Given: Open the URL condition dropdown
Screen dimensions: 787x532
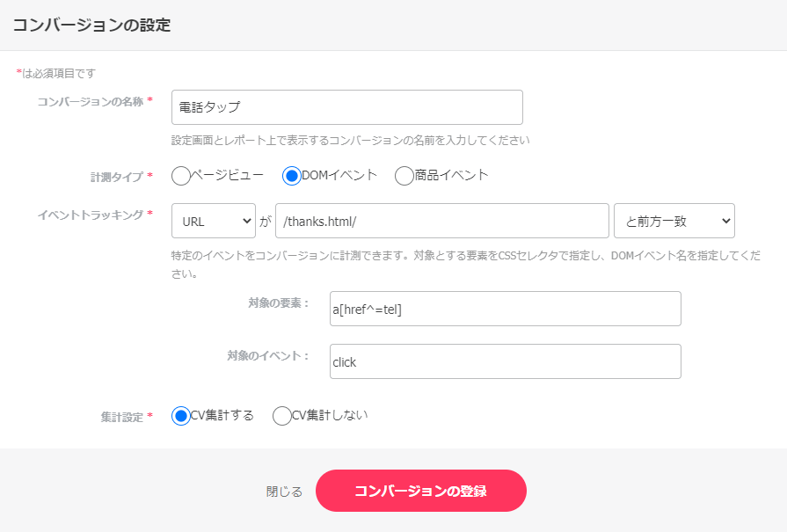Looking at the screenshot, I should click(x=214, y=221).
